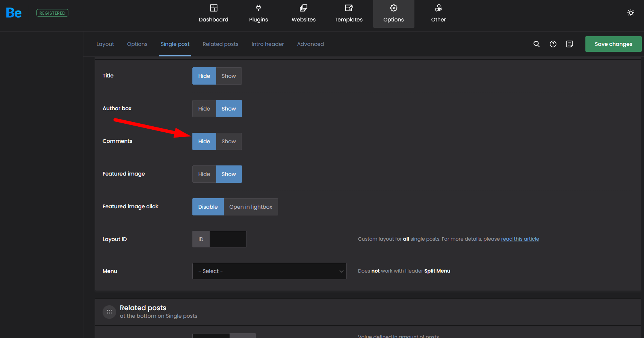This screenshot has width=644, height=338.
Task: Click the Layout ID input field
Action: point(228,239)
